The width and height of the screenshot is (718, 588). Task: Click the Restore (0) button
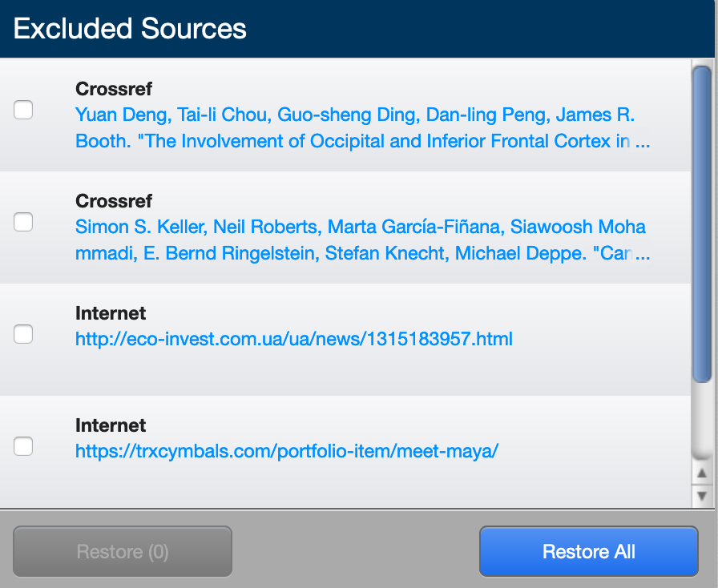coord(122,551)
